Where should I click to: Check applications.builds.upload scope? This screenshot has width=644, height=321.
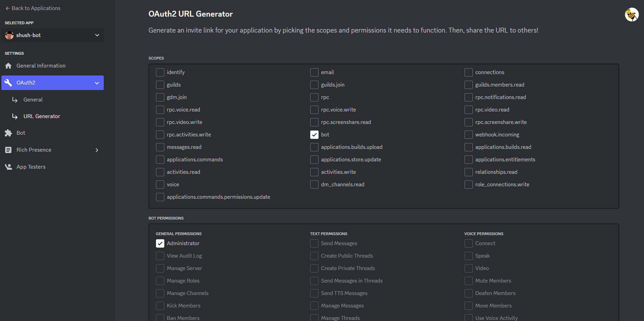click(314, 147)
